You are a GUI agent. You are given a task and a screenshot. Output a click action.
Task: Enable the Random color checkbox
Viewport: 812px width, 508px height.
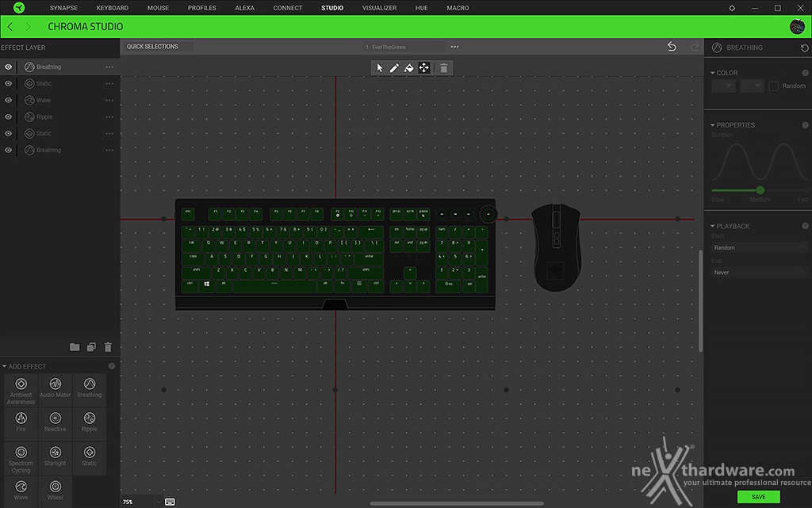point(774,86)
